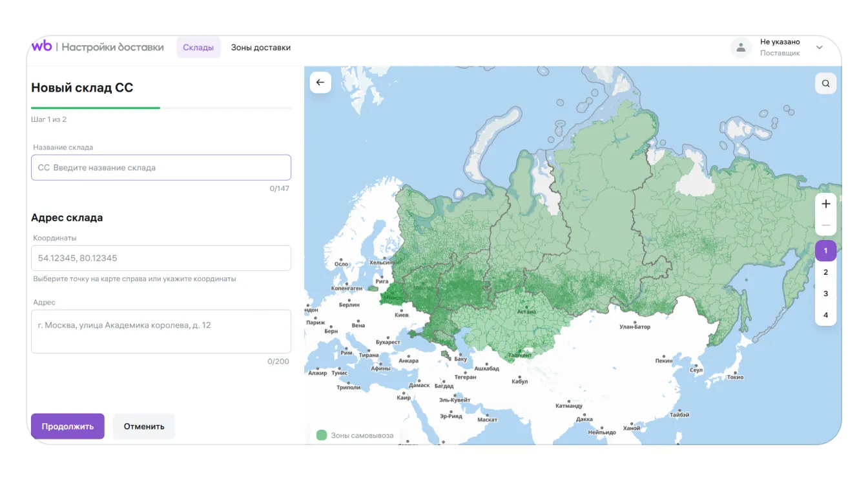Click the back arrow on map
The image size is (868, 480).
[320, 83]
